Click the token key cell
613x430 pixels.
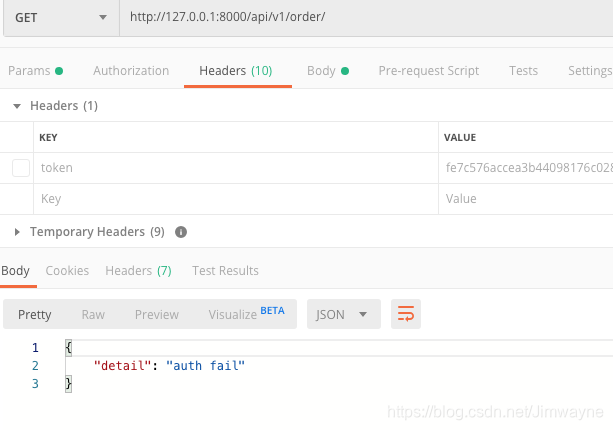tap(236, 168)
